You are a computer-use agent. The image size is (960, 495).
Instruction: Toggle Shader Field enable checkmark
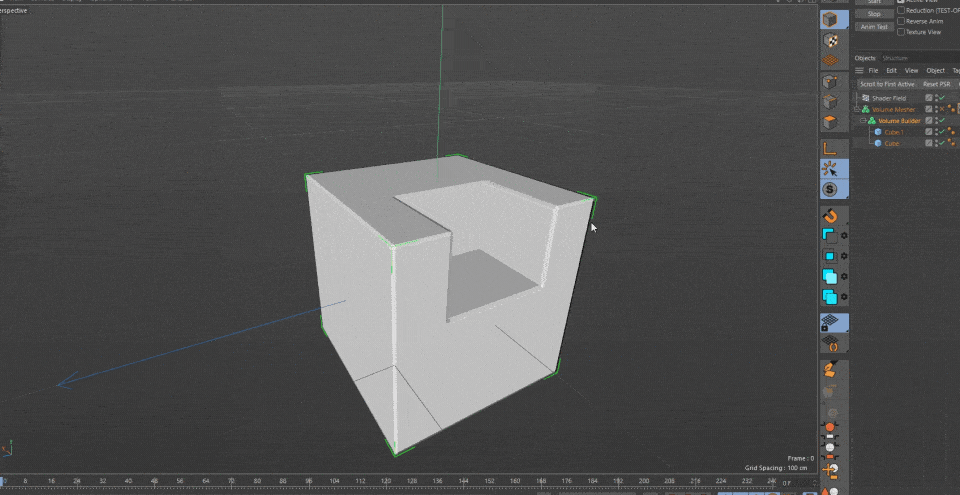[941, 98]
